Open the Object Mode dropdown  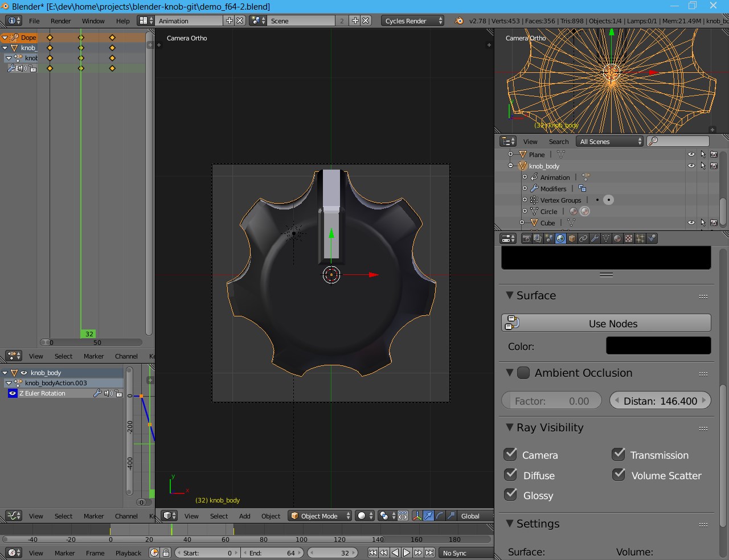tap(320, 516)
